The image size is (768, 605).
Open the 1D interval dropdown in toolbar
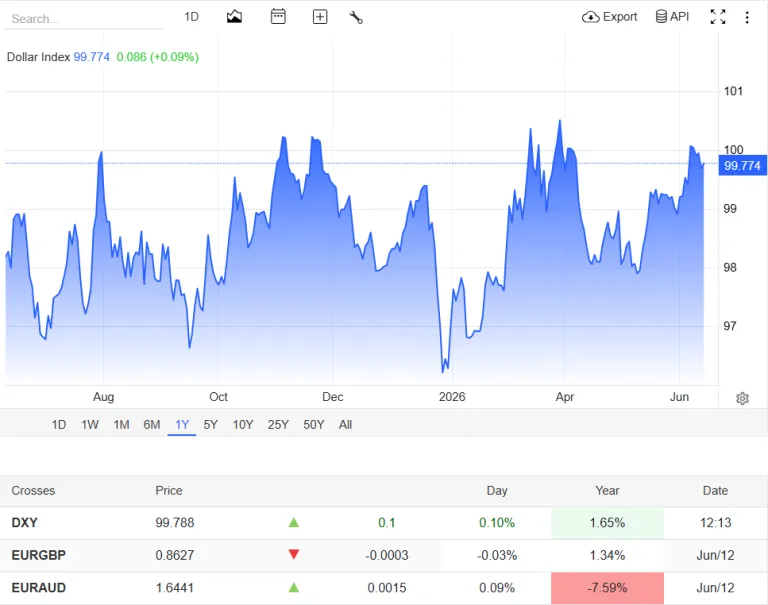click(x=191, y=17)
